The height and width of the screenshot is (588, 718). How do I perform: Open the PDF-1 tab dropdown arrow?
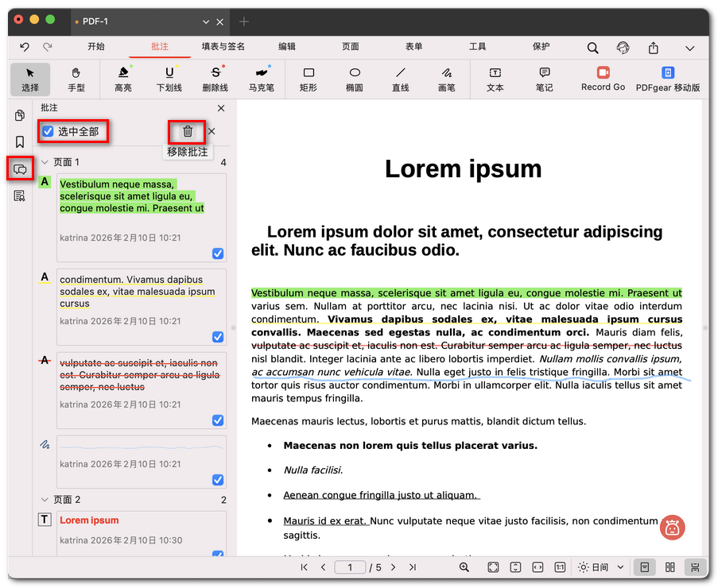[x=206, y=21]
